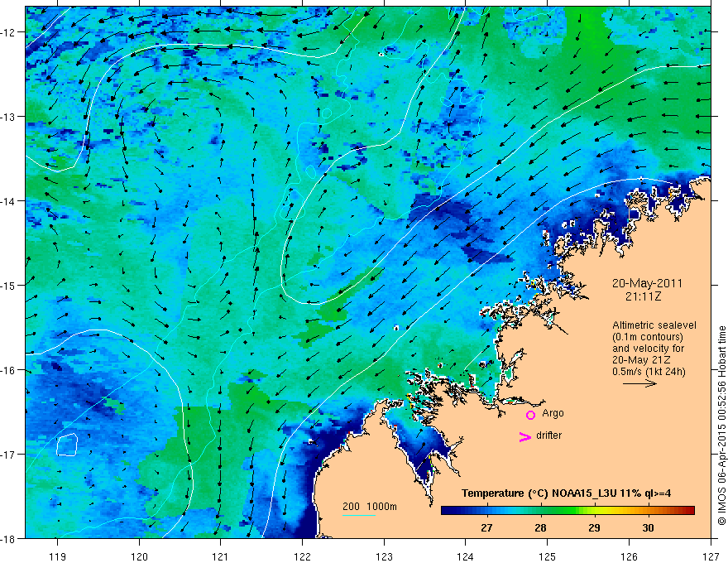Click the '200 1000m' bathymetry label
The width and height of the screenshot is (728, 563).
pyautogui.click(x=370, y=506)
